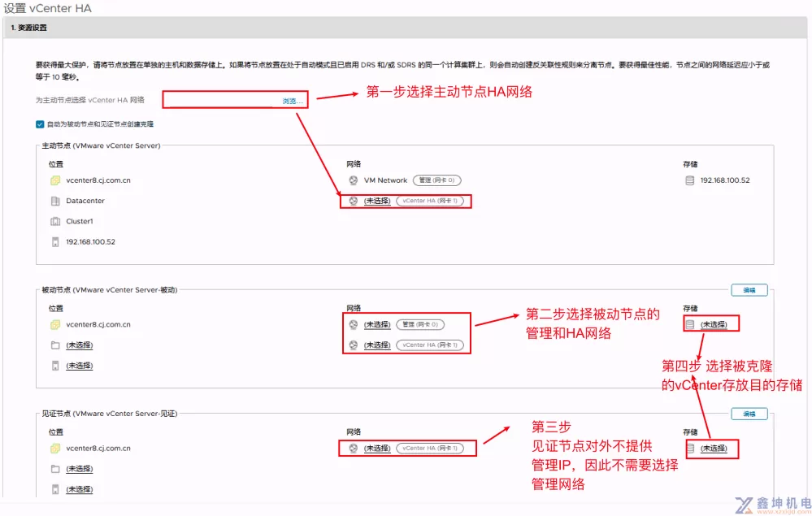
Task: Click the datastore icon in active node storage
Action: (x=690, y=180)
